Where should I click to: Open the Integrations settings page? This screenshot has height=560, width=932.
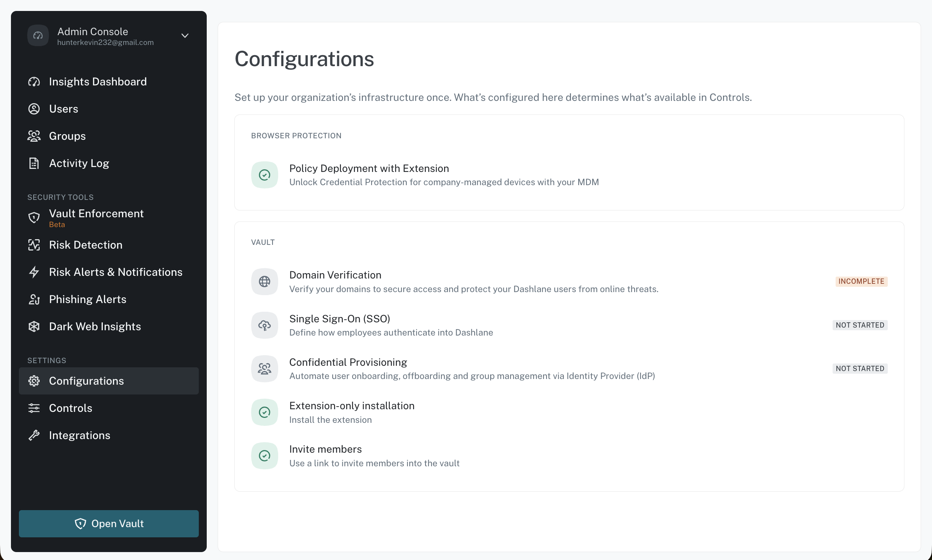tap(109, 435)
